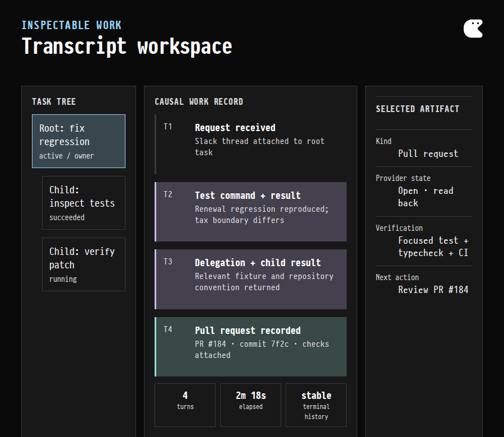
Task: Click the INSPECTABLE WORK label
Action: click(x=71, y=25)
